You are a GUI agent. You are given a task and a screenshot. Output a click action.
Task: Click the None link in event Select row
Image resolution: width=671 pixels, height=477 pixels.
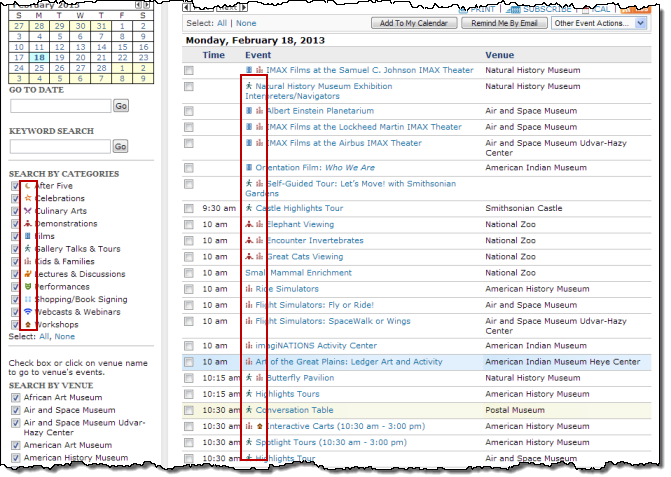point(246,23)
